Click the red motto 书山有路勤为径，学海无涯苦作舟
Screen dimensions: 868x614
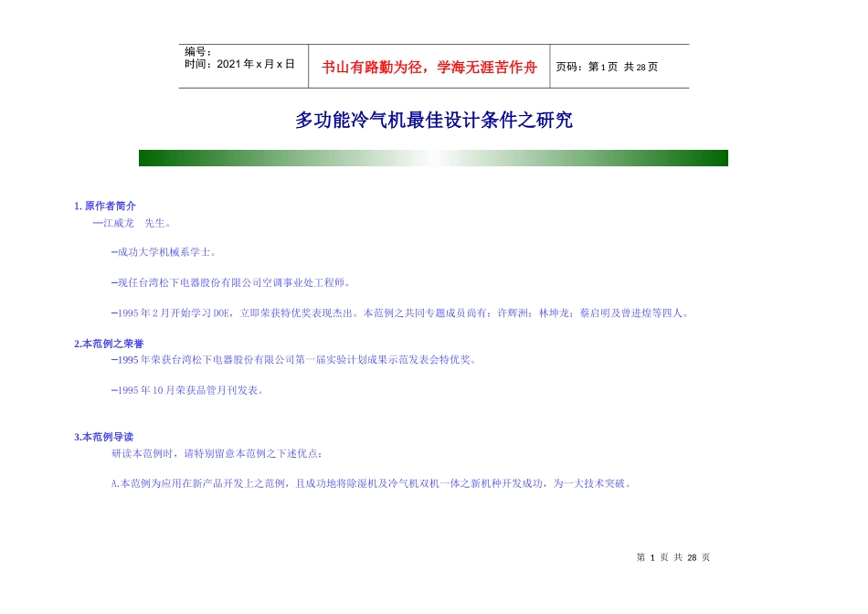(429, 67)
